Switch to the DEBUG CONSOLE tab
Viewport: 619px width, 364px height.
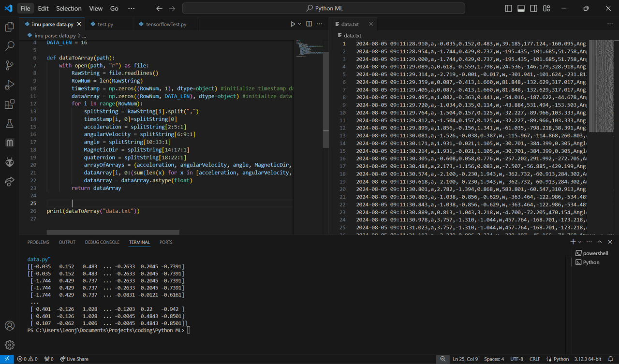click(x=102, y=242)
